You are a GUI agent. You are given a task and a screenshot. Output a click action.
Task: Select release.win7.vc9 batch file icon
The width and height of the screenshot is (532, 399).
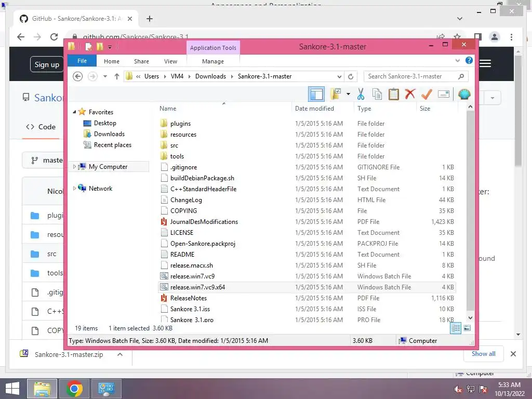(x=164, y=276)
